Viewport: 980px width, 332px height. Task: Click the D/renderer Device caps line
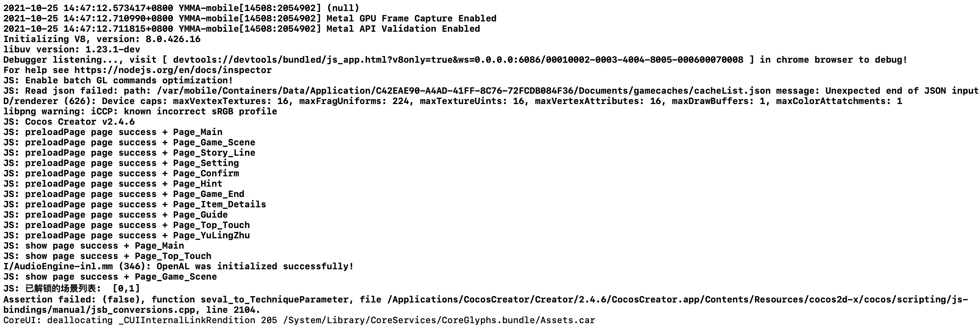point(452,101)
